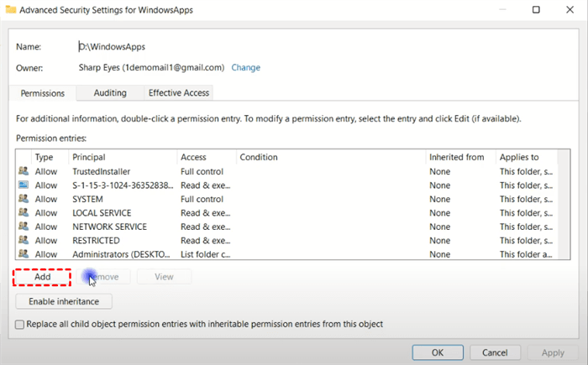Click the Administrators principal icon
The width and height of the screenshot is (588, 365).
(24, 254)
